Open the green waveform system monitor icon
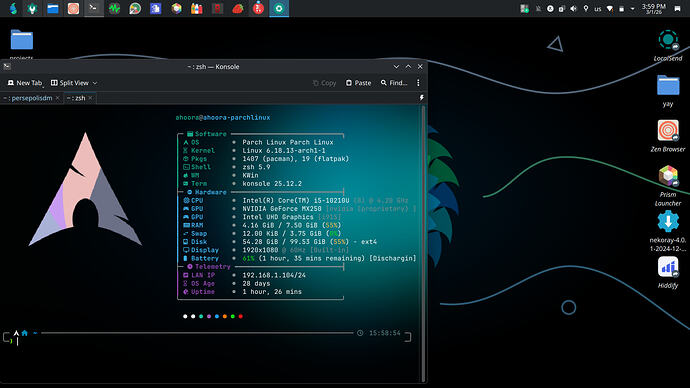This screenshot has width=690, height=388. 114,8
